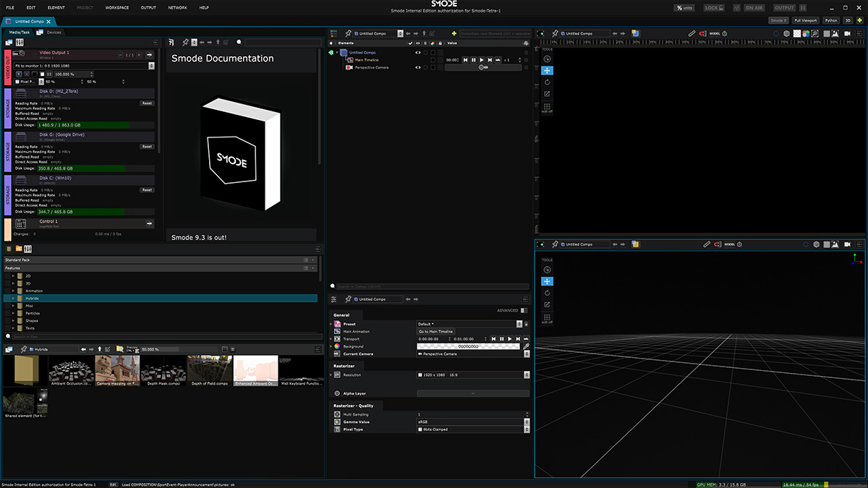The width and height of the screenshot is (868, 488).
Task: Click the back arrow in Hybrids browser toolbar
Action: 83,349
